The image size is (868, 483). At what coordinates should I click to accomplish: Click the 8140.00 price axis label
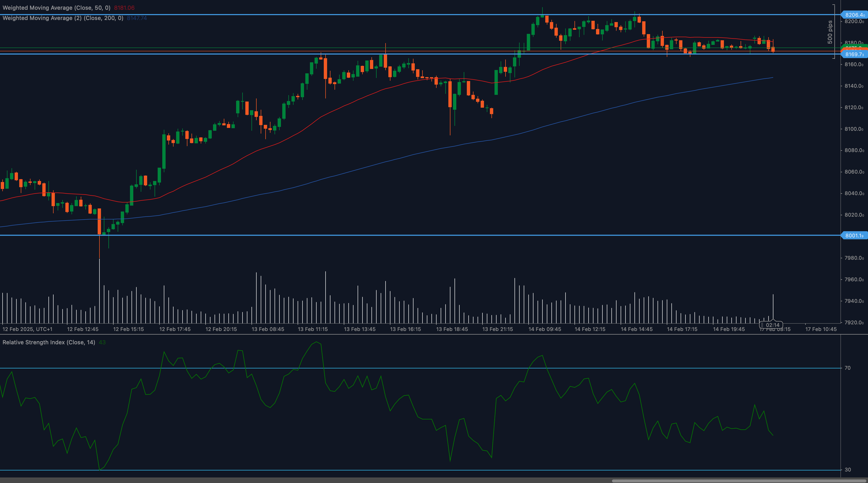click(x=854, y=86)
